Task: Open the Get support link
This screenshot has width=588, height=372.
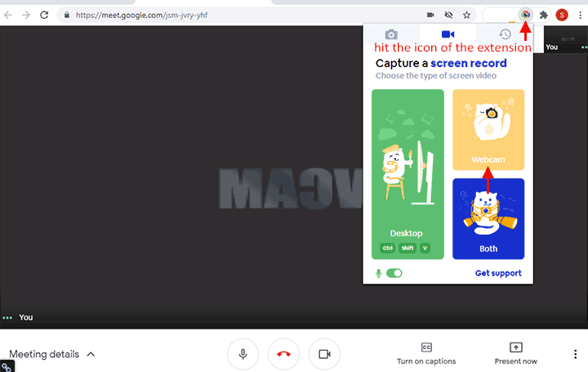Action: (498, 273)
